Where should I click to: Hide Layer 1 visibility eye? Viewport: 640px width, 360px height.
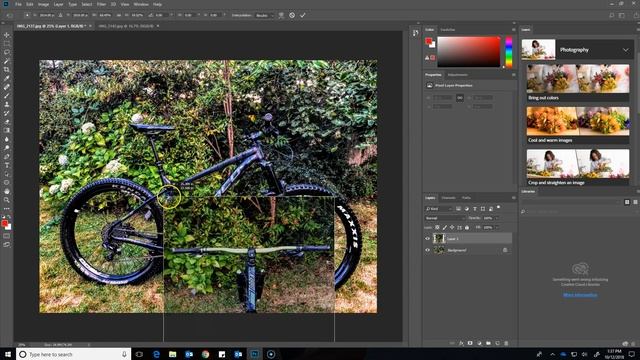point(427,238)
